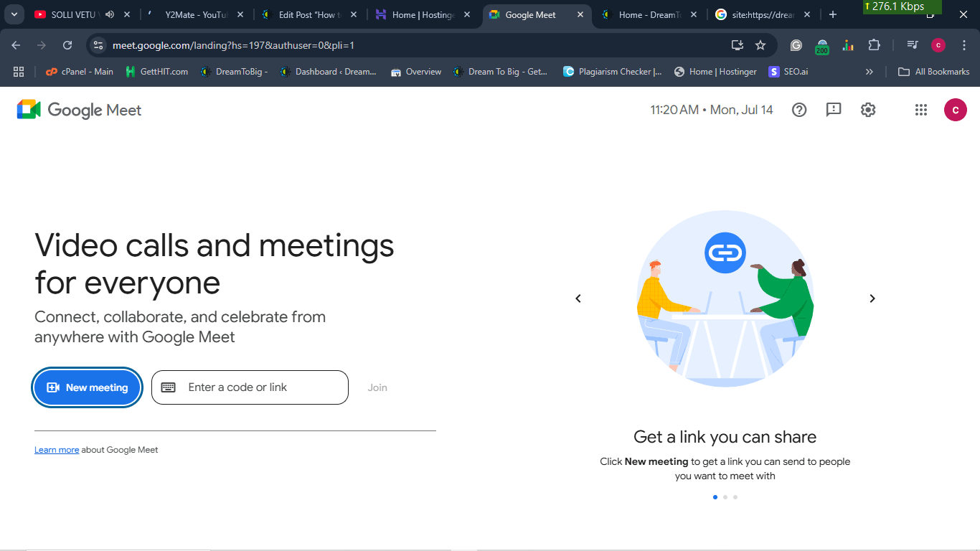Open Google Meet settings gear

click(x=868, y=110)
